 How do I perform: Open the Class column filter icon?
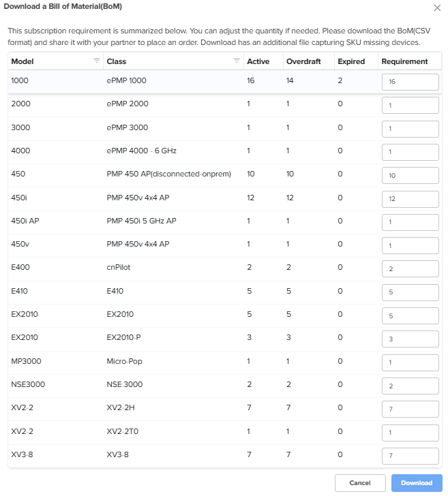(x=237, y=61)
